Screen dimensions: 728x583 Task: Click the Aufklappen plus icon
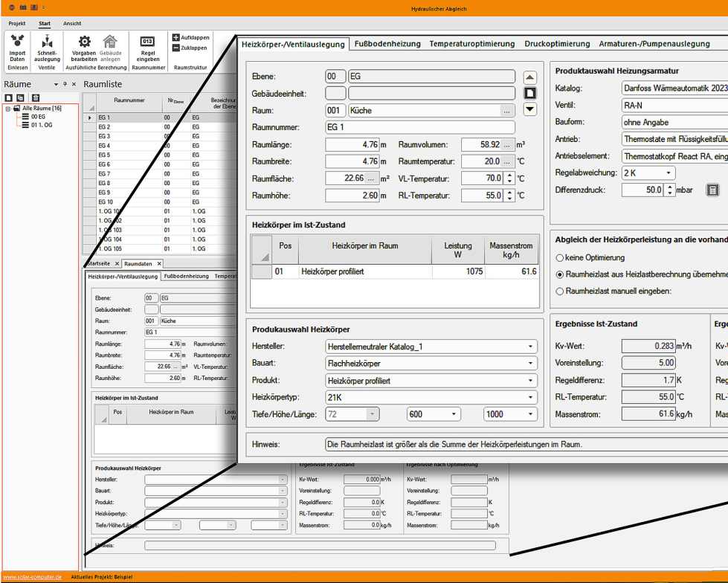(175, 37)
